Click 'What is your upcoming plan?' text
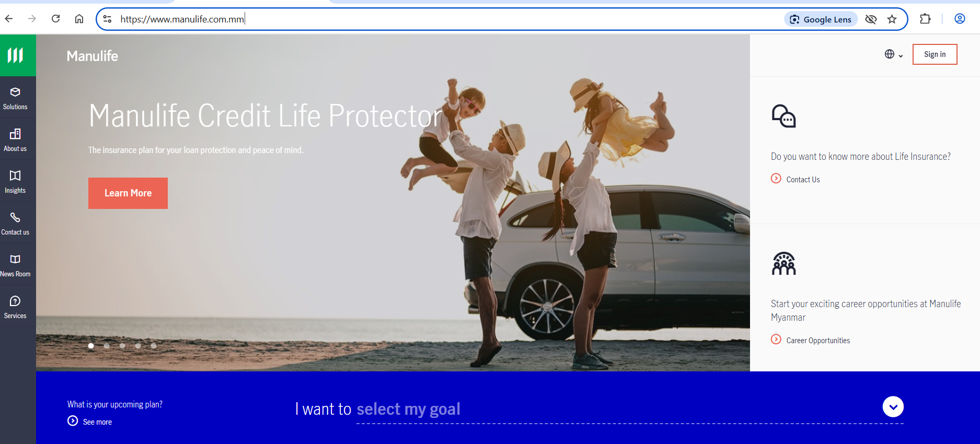980x444 pixels. pos(115,404)
